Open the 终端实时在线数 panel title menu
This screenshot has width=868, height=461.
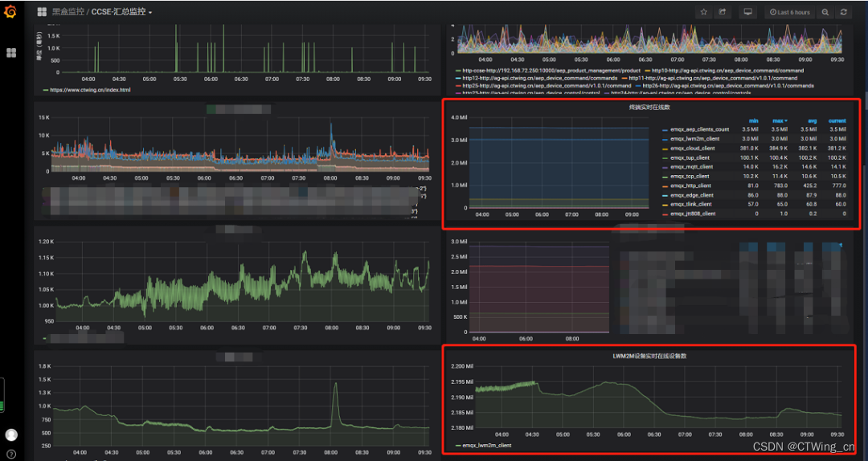coord(649,108)
